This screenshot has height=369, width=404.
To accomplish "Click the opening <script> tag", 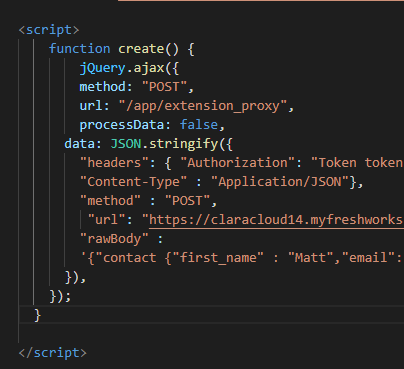I will (x=49, y=30).
